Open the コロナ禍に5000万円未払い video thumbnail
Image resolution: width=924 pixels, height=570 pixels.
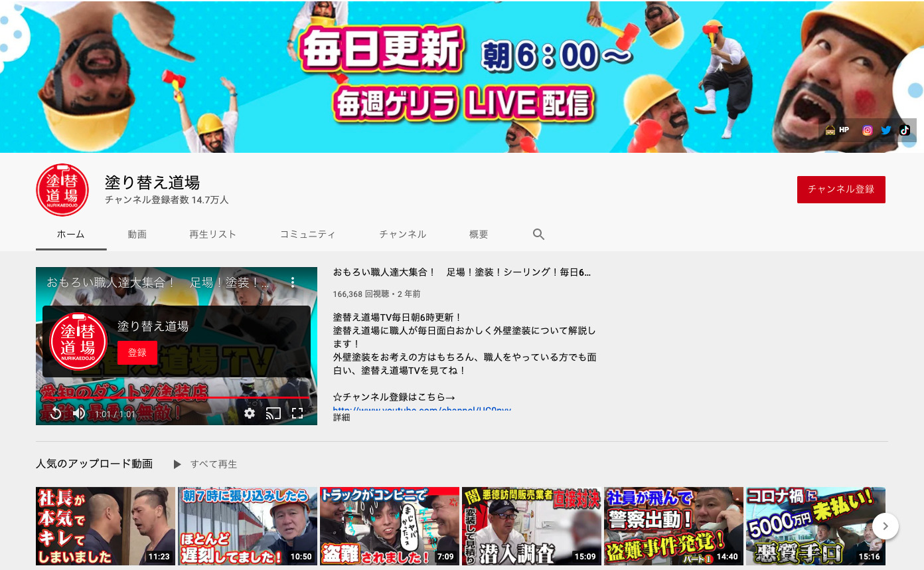pyautogui.click(x=816, y=526)
